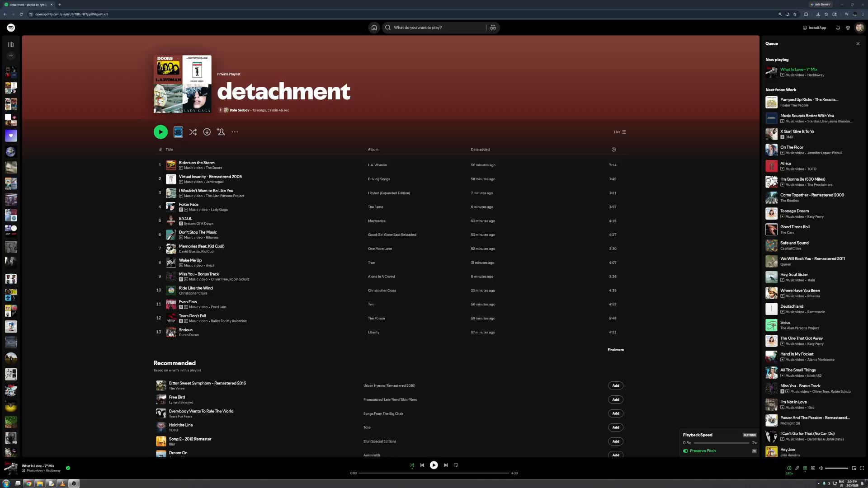Open VLC media player from the taskbar
The height and width of the screenshot is (488, 868).
point(62,483)
